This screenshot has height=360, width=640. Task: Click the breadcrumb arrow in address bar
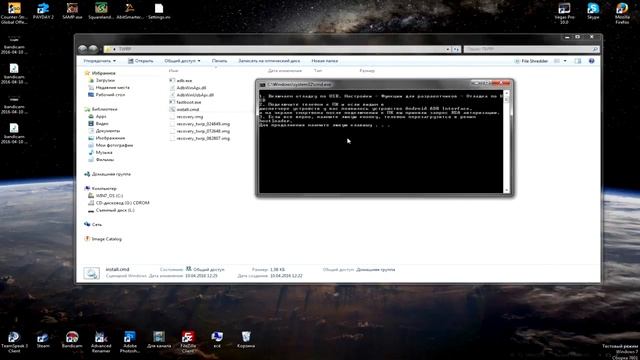[114, 49]
